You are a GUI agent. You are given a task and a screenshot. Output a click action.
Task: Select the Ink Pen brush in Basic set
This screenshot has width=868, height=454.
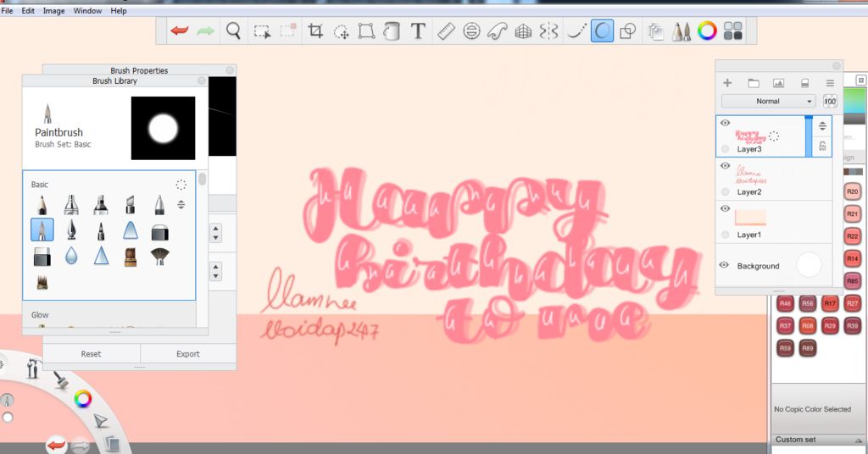pos(71,230)
